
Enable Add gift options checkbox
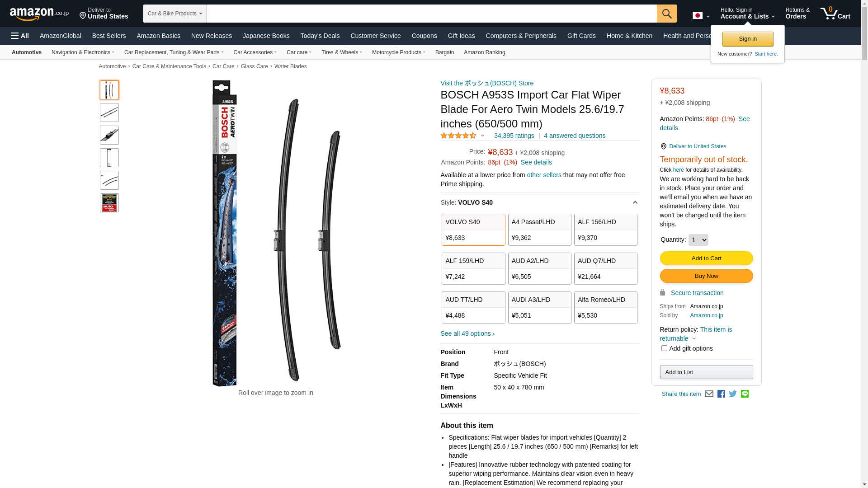pyautogui.click(x=664, y=348)
